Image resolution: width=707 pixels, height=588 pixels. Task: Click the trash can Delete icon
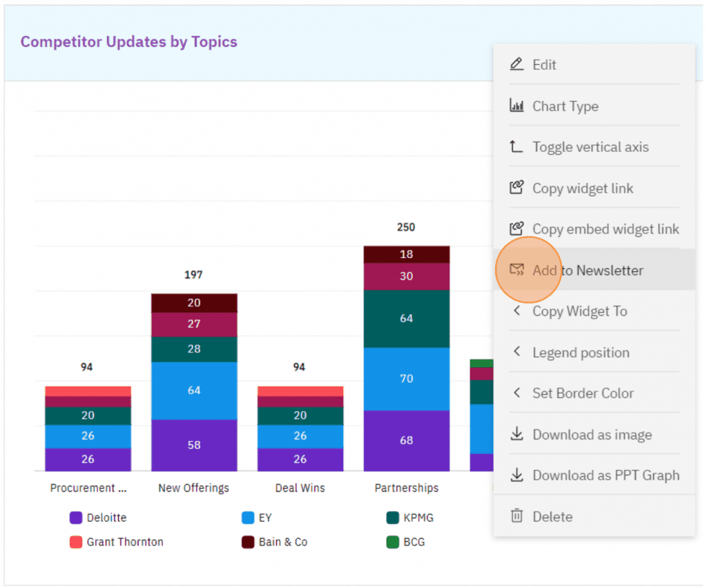point(516,516)
